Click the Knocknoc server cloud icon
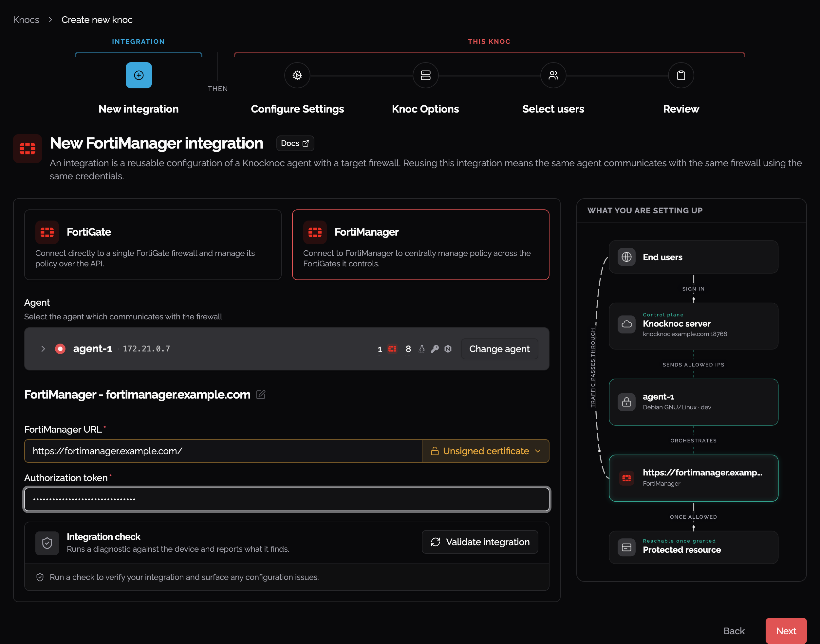The height and width of the screenshot is (644, 820). click(x=626, y=324)
